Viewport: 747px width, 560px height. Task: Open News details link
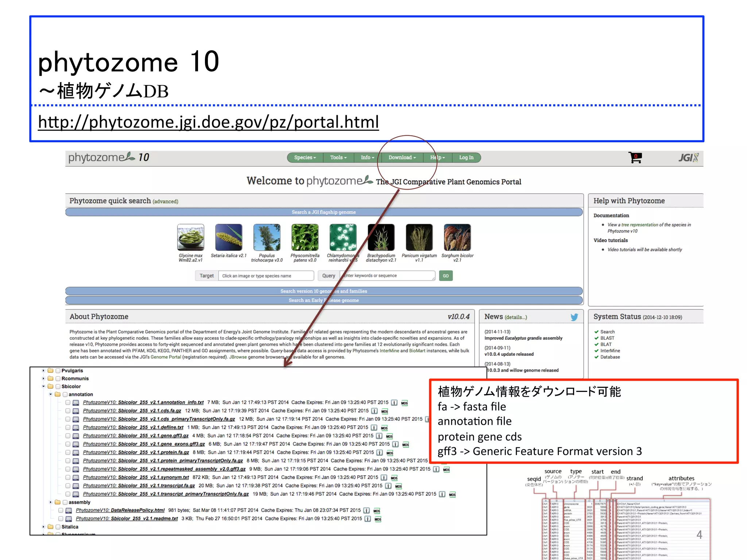pyautogui.click(x=516, y=318)
